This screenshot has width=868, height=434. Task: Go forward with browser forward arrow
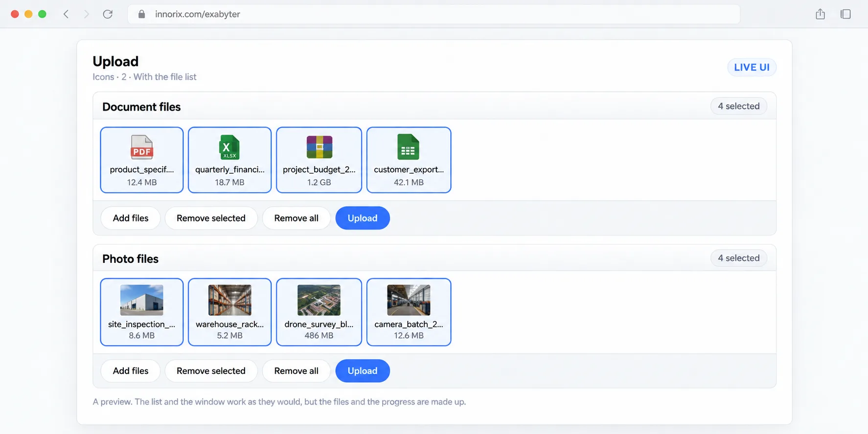pyautogui.click(x=86, y=14)
